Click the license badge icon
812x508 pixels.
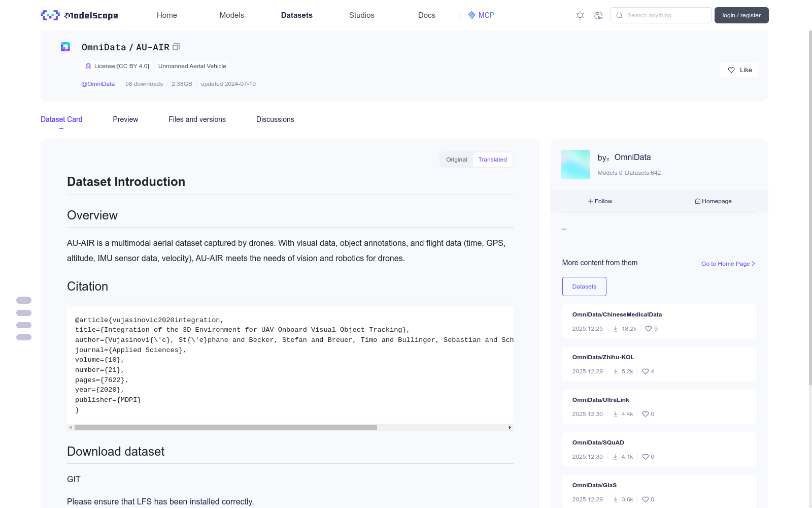(x=88, y=66)
